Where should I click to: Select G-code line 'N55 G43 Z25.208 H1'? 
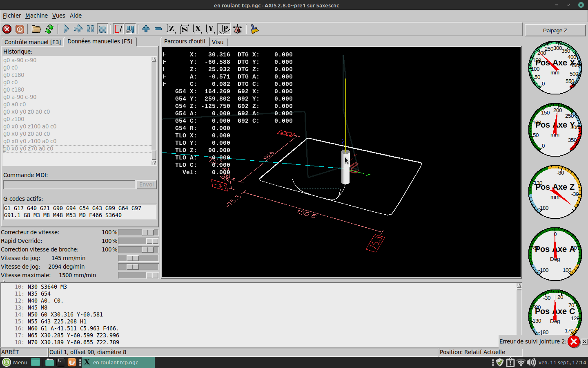[57, 321]
